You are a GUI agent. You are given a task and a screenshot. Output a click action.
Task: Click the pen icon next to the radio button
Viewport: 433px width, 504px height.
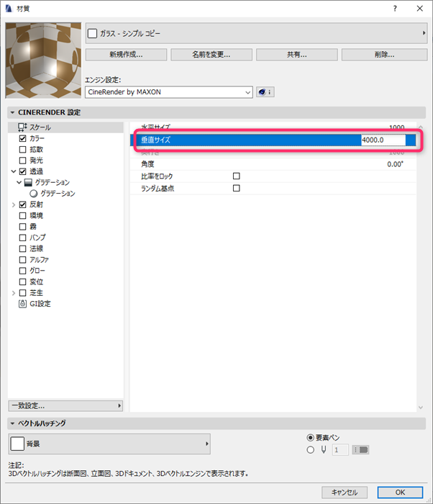pos(324,450)
